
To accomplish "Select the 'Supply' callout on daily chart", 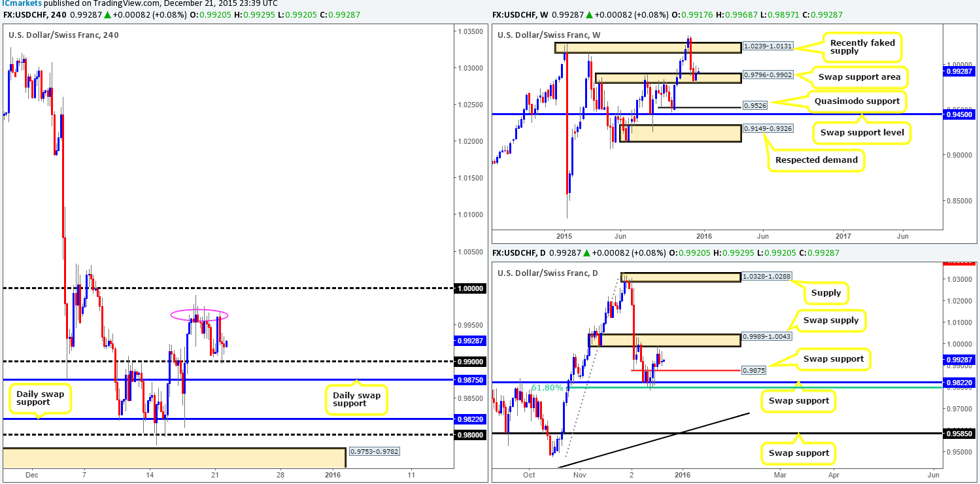I will coord(826,293).
